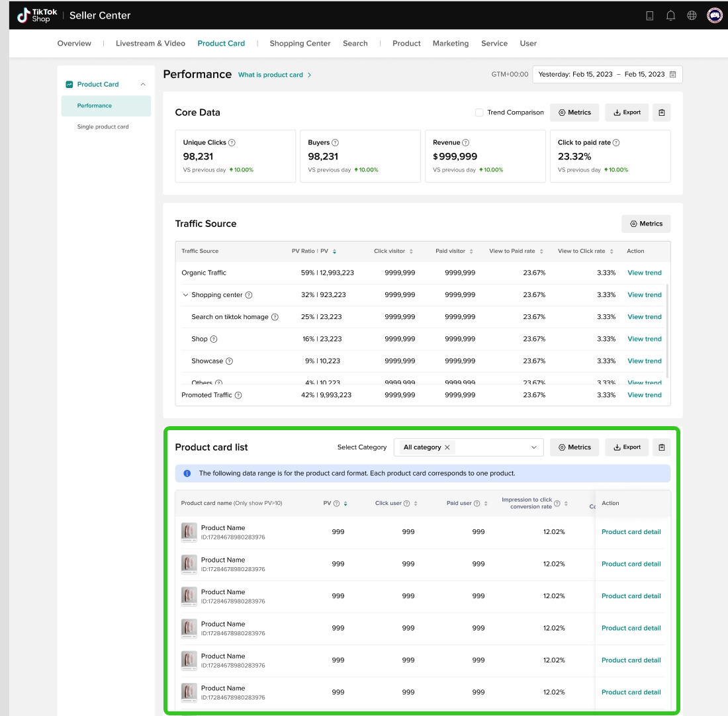Click the mobile device icon in header
This screenshot has height=716, width=728.
tap(649, 15)
